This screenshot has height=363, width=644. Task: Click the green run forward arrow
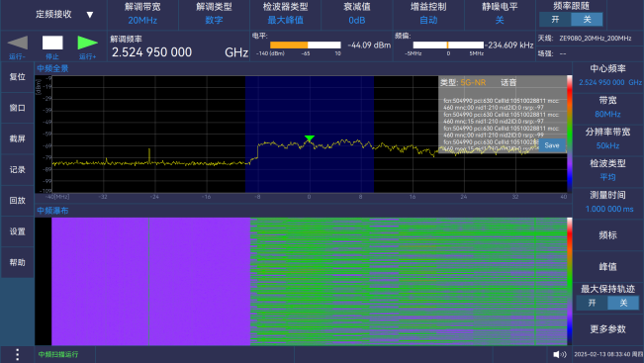pos(87,43)
